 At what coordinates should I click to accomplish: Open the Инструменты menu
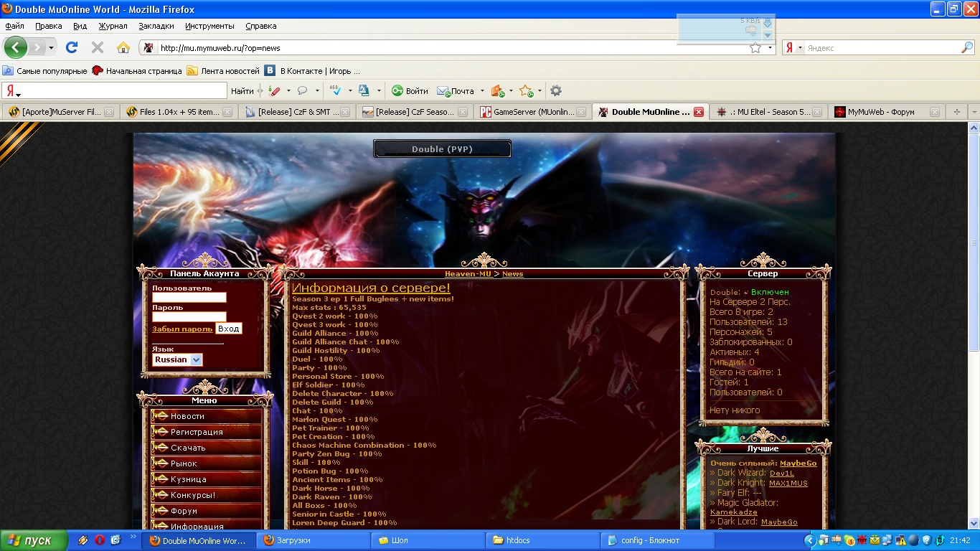coord(209,26)
